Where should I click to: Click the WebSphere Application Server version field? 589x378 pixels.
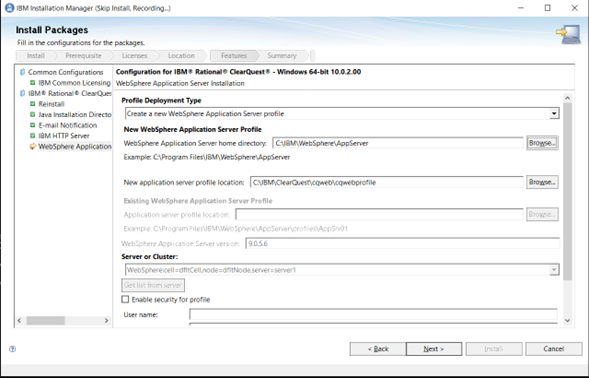coord(403,243)
